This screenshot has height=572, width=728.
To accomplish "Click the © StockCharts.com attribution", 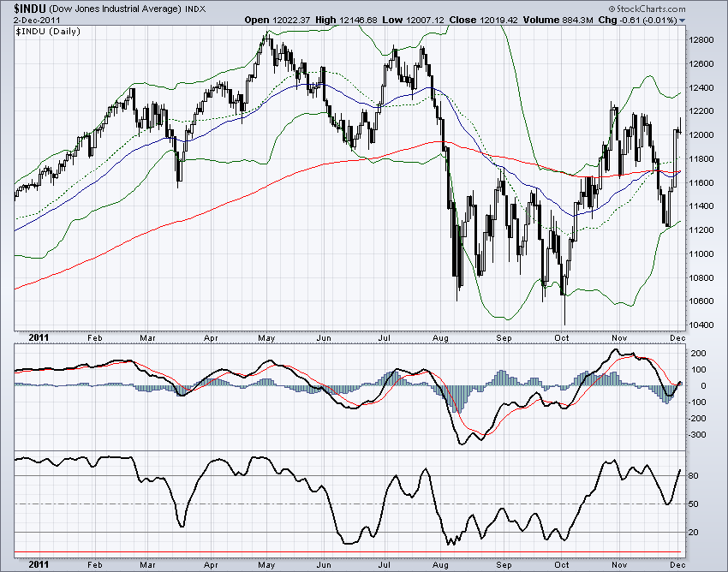I will point(647,9).
